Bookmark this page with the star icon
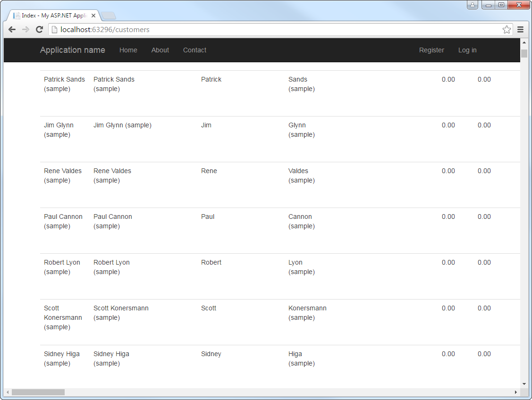Viewport: 532px width, 400px height. 507,29
